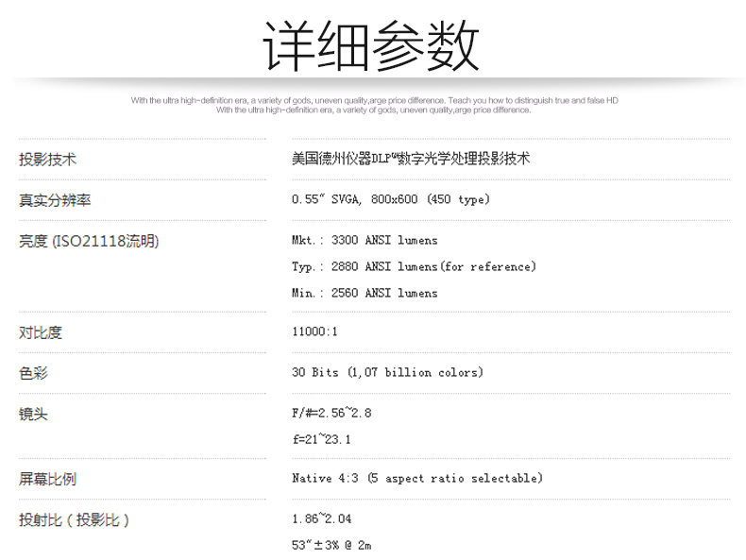The width and height of the screenshot is (746, 560).
Task: Click the 投影技术 row label
Action: point(48,159)
